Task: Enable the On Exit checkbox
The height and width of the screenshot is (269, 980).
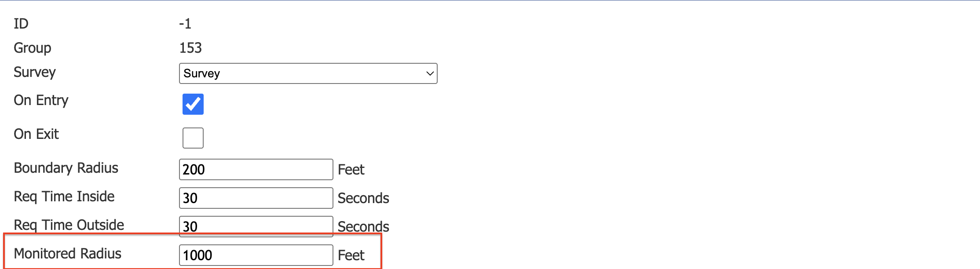Action: pyautogui.click(x=193, y=138)
